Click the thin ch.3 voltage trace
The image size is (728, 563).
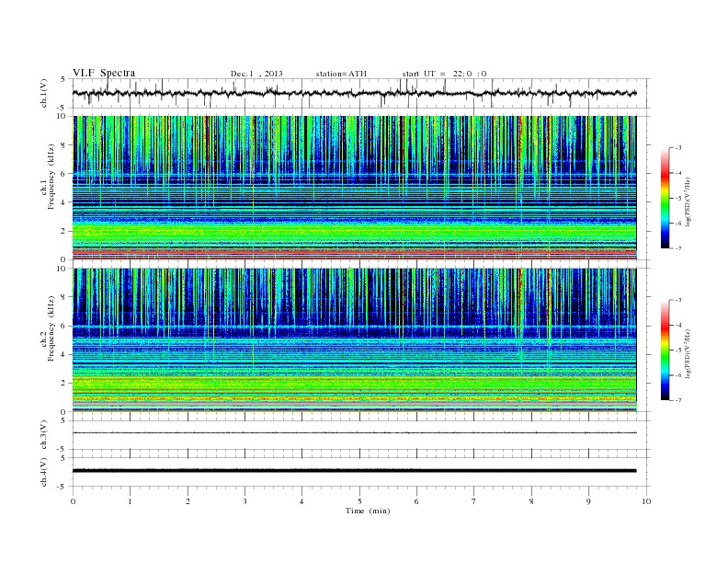click(354, 433)
